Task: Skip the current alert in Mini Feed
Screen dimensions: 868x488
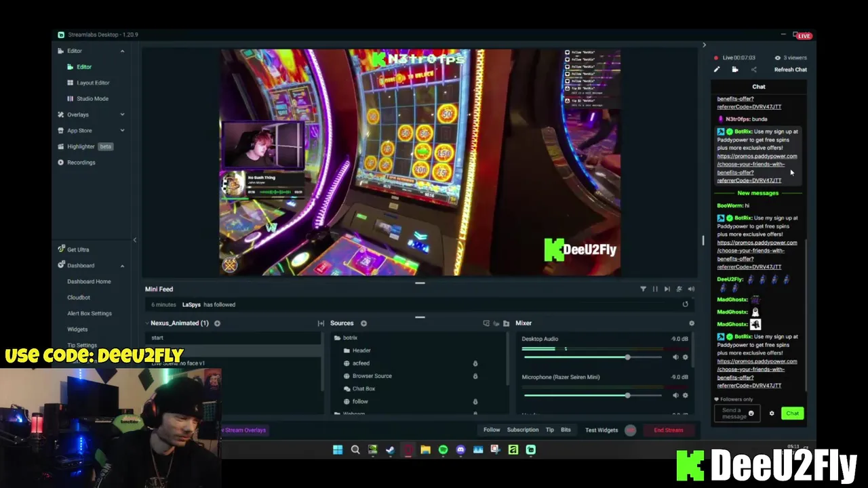Action: click(667, 289)
